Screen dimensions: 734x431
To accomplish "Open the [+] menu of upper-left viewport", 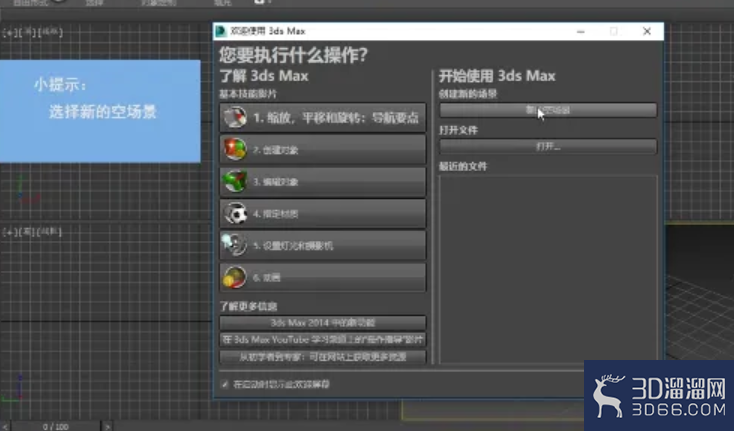I will point(8,33).
